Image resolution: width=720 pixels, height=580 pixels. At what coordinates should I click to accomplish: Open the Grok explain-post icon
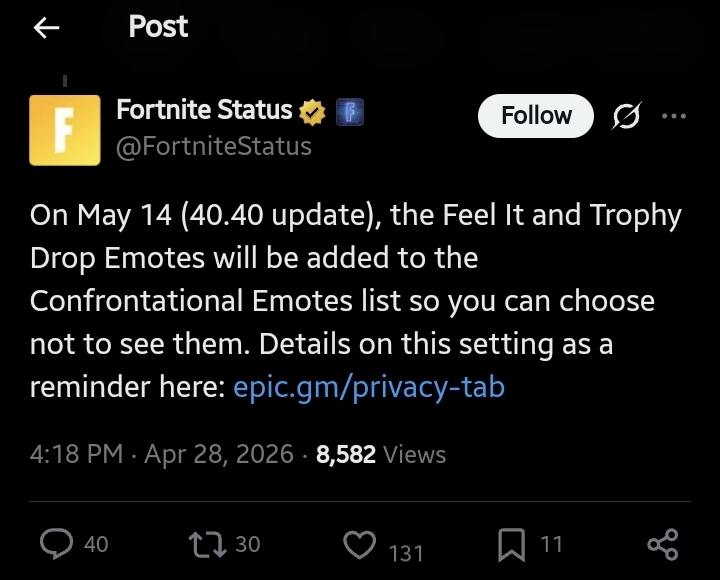[626, 117]
